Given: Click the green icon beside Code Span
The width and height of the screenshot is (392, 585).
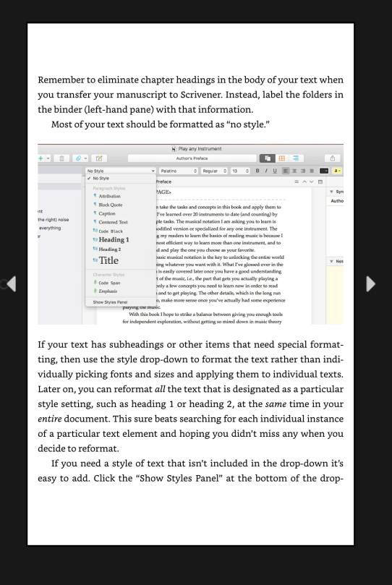Looking at the screenshot, I should coord(95,283).
